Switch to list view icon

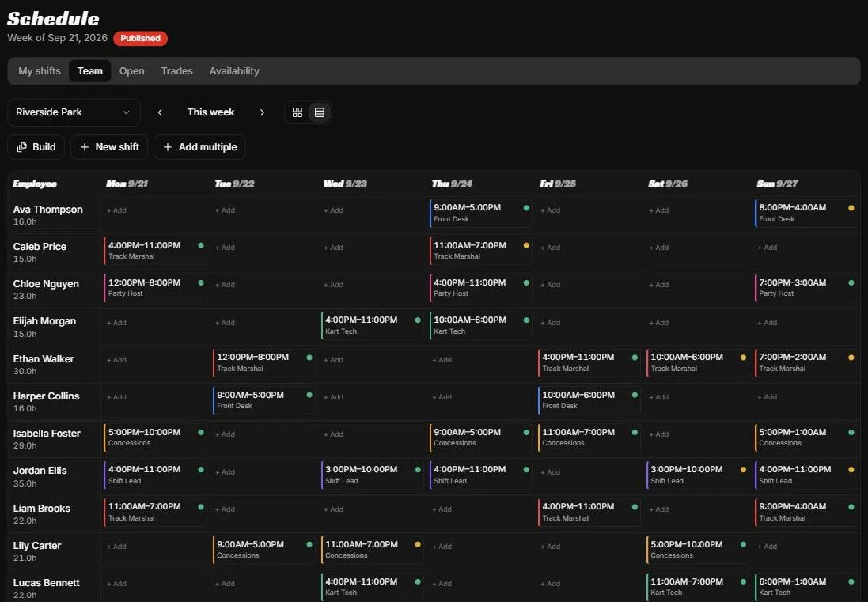tap(320, 112)
